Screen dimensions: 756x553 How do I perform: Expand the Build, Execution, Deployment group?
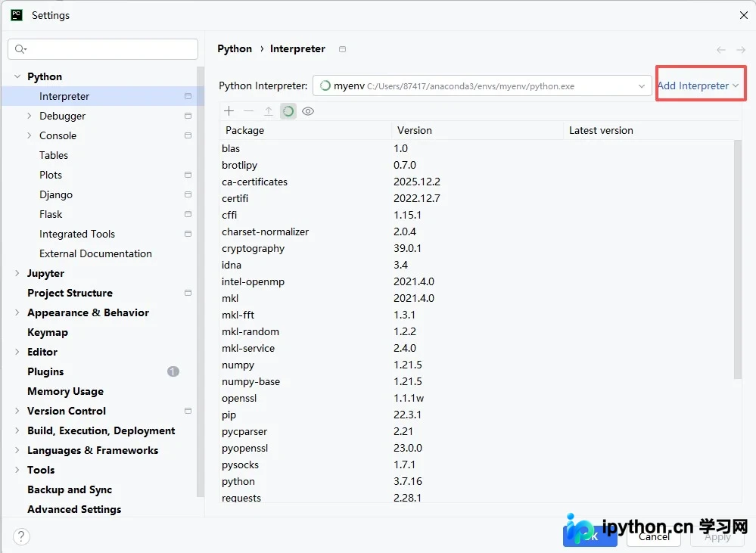click(x=17, y=430)
